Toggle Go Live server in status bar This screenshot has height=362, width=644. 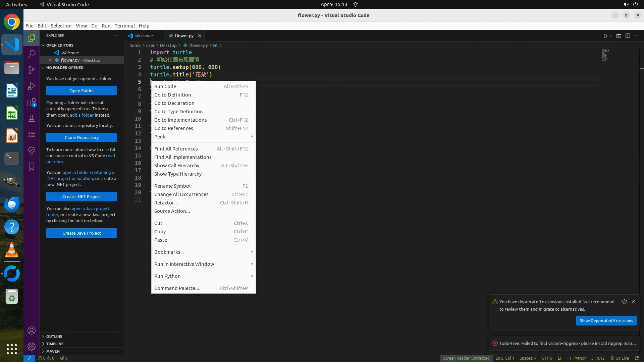point(620,358)
